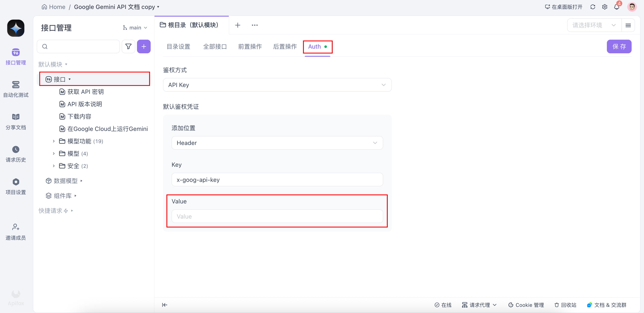Switch to the 全部接口 tab
Image resolution: width=644 pixels, height=313 pixels.
pos(215,46)
